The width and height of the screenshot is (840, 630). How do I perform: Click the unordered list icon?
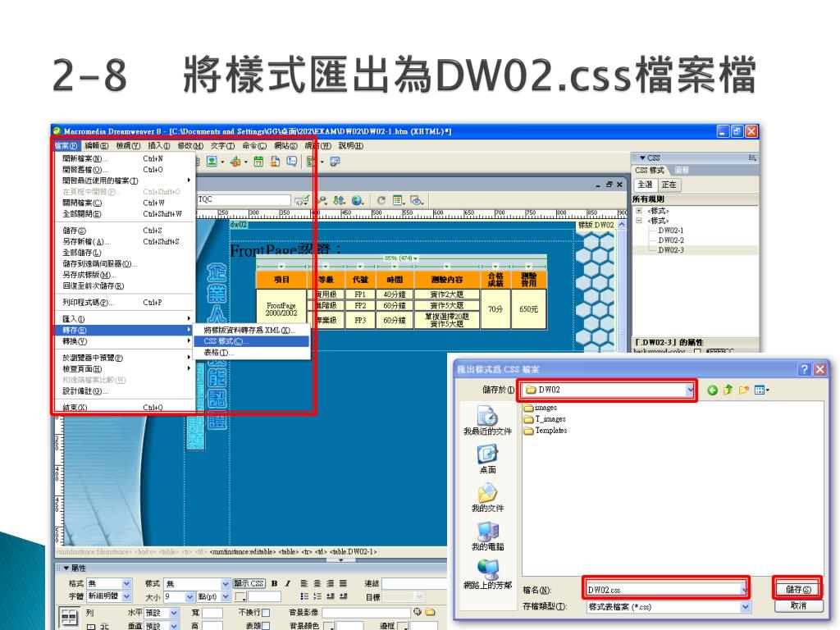[304, 596]
